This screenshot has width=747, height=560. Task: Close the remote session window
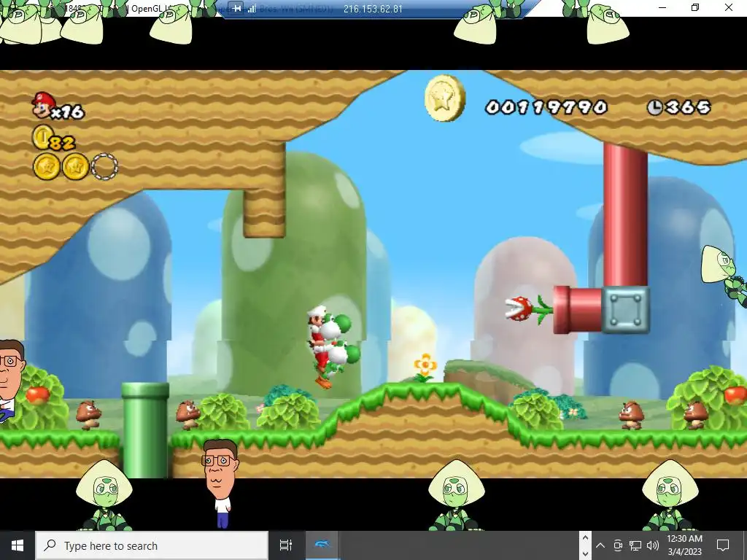pyautogui.click(x=729, y=7)
